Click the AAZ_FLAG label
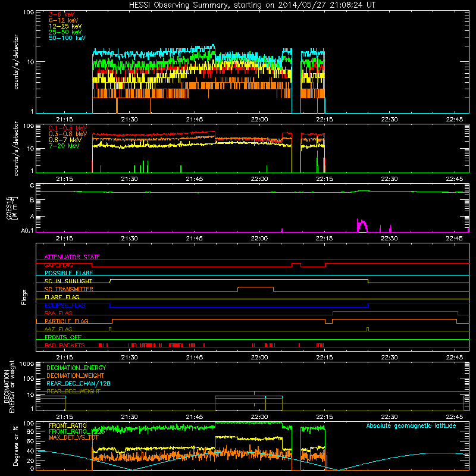Screen dimensions: 476x476 tap(58, 329)
